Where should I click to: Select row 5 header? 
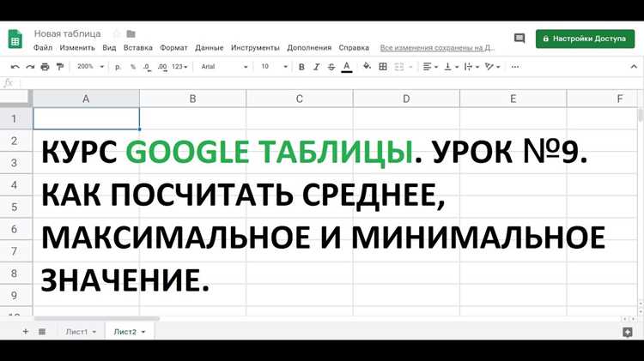(15, 207)
